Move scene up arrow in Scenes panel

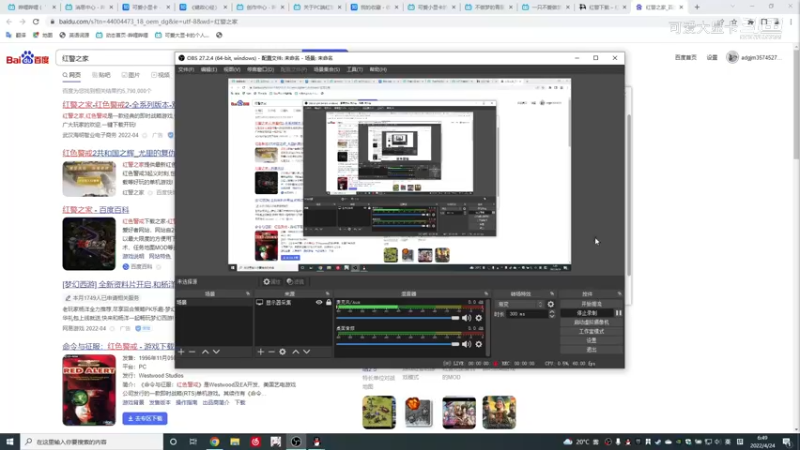coord(205,352)
